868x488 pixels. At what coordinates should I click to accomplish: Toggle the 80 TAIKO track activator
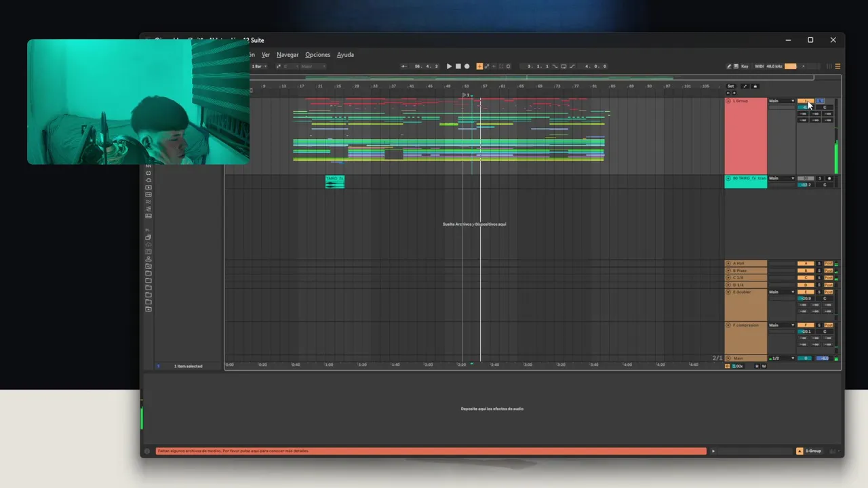[x=806, y=178]
